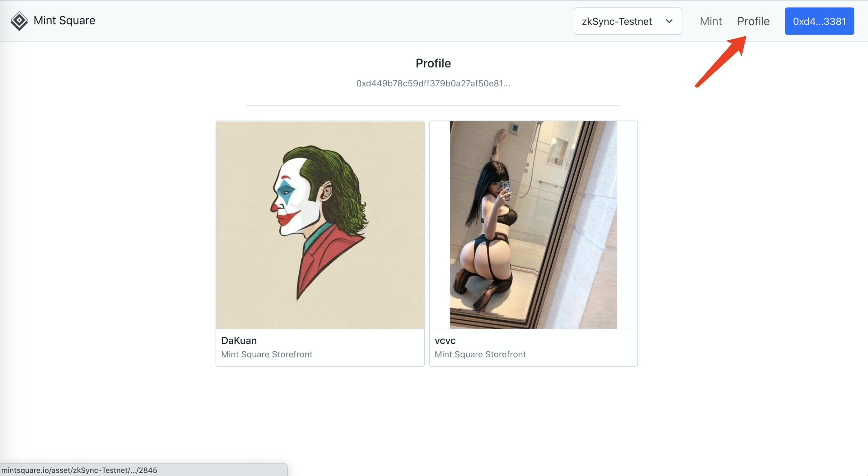Click the 0xd4...3381 wallet button
This screenshot has height=476, width=868.
pyautogui.click(x=819, y=21)
